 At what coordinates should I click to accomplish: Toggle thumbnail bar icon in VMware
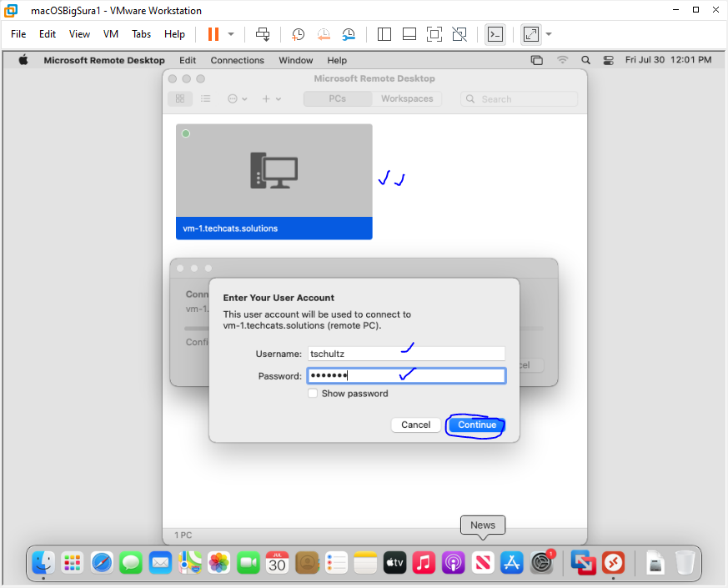(409, 34)
